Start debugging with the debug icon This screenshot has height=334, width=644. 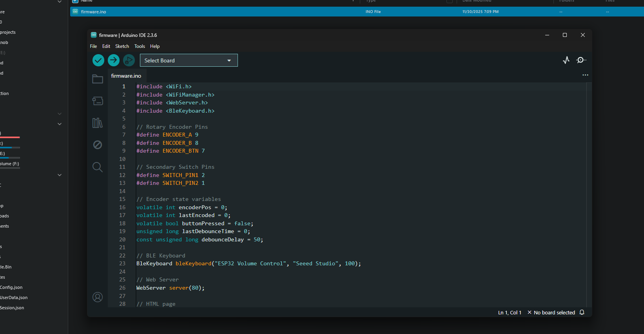coord(129,60)
